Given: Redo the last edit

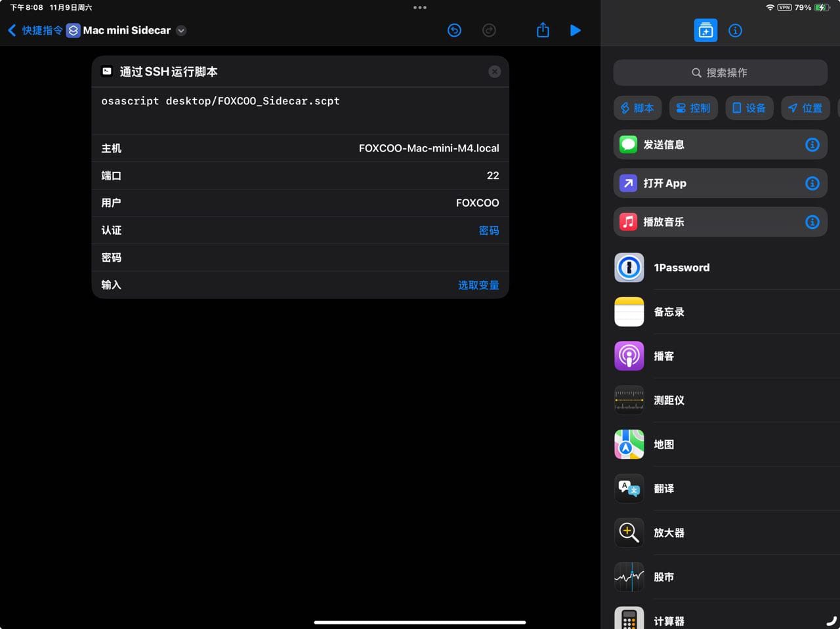Looking at the screenshot, I should [489, 30].
